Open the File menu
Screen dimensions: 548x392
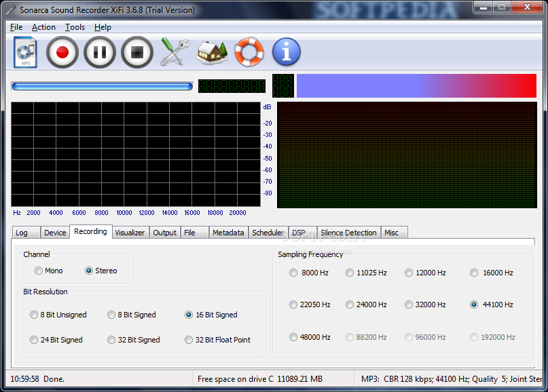16,27
